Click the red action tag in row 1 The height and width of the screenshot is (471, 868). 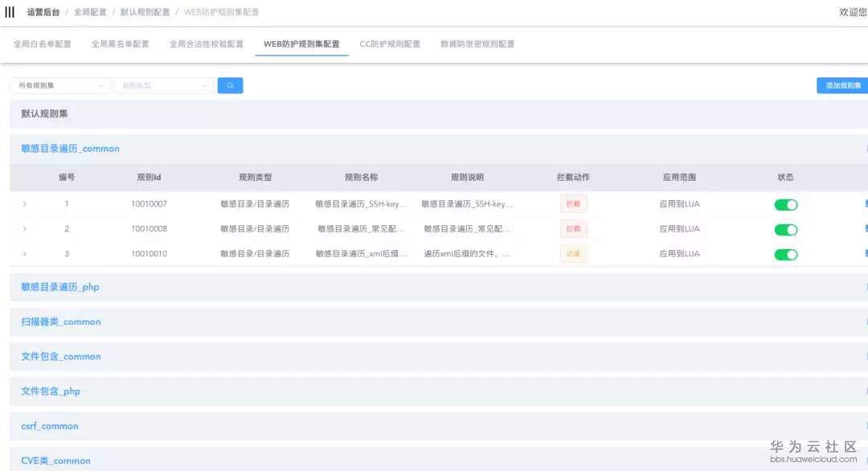(574, 204)
